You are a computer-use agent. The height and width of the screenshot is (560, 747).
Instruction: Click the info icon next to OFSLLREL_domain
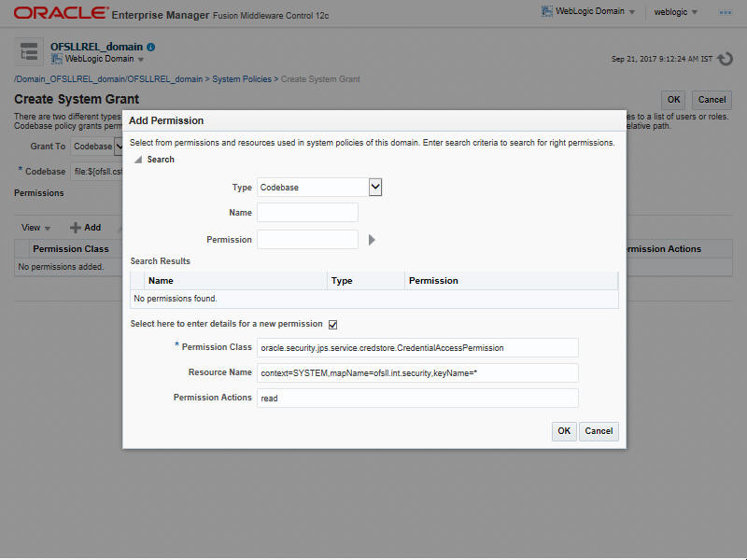tap(151, 48)
